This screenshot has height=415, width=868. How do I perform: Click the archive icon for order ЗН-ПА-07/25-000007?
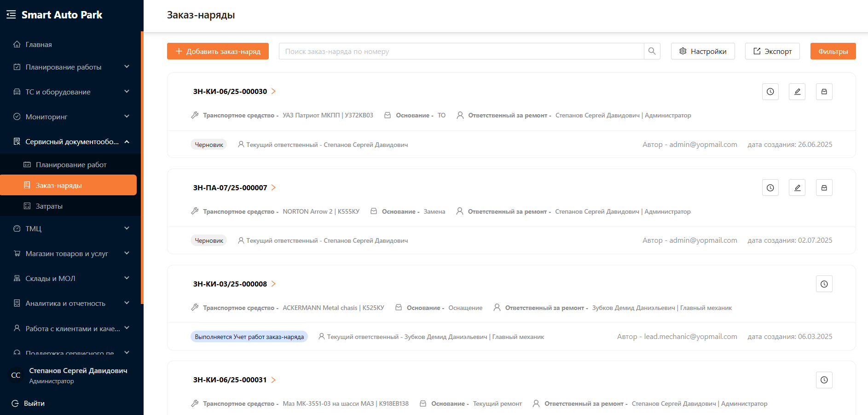(x=824, y=188)
